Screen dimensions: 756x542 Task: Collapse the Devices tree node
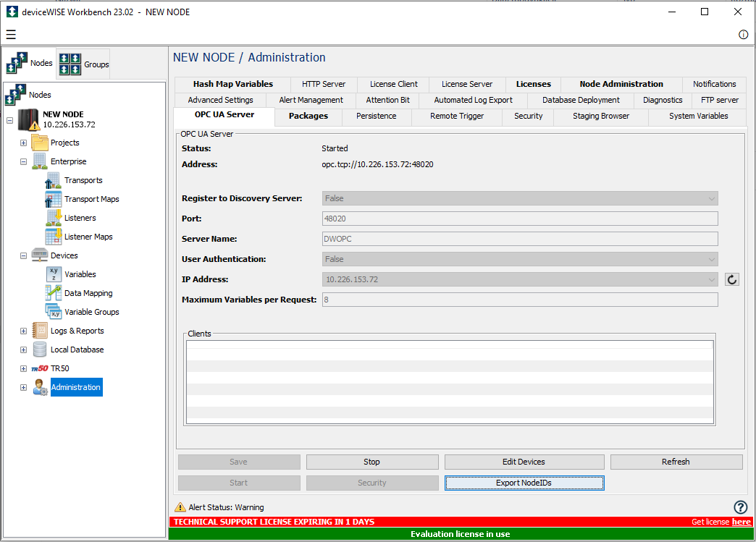pyautogui.click(x=23, y=255)
